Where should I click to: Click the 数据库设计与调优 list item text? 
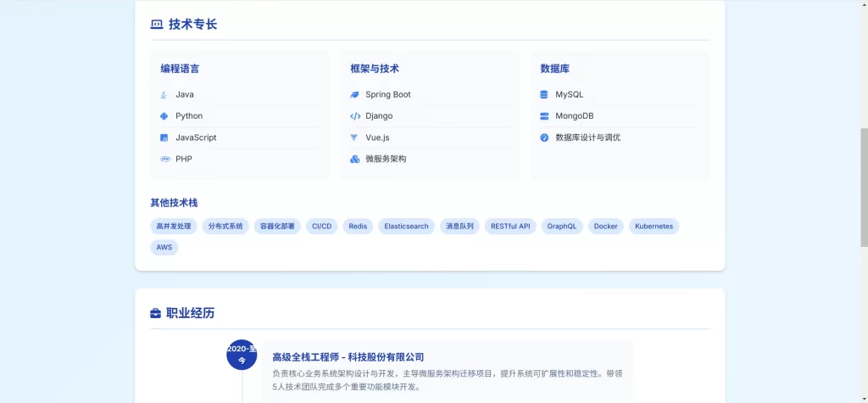588,137
